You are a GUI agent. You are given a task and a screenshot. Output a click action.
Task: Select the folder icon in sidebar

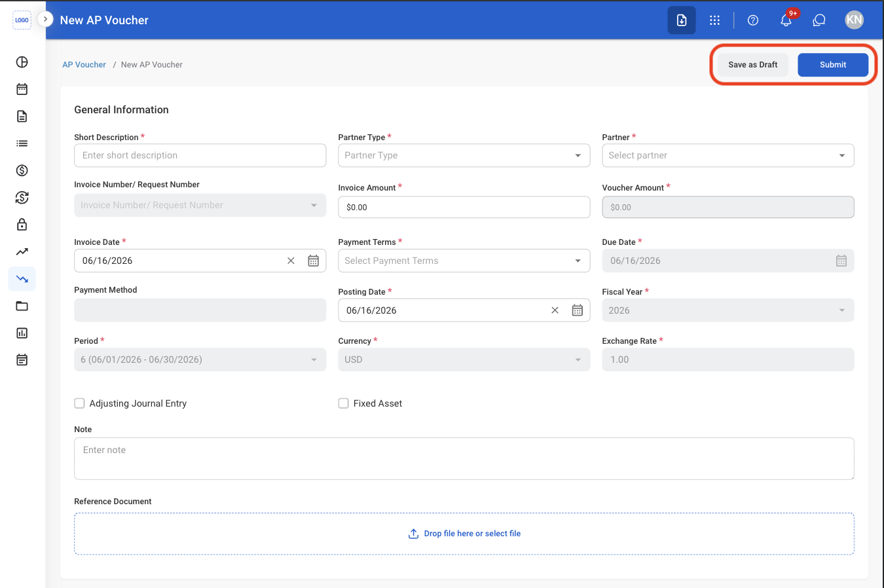tap(22, 306)
